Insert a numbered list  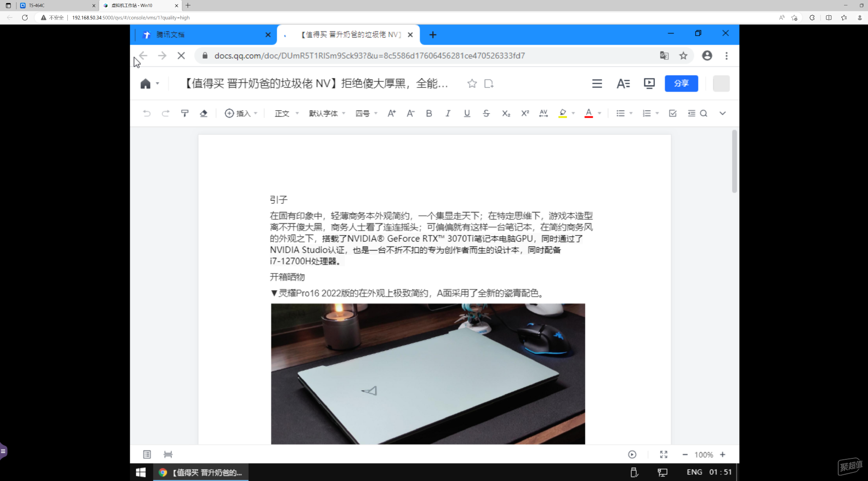(646, 113)
